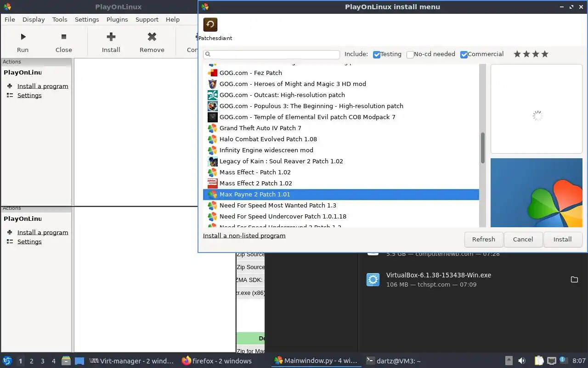The height and width of the screenshot is (368, 588).
Task: Click the Mass Effect 2 Patch 1.02 icon
Action: (212, 183)
